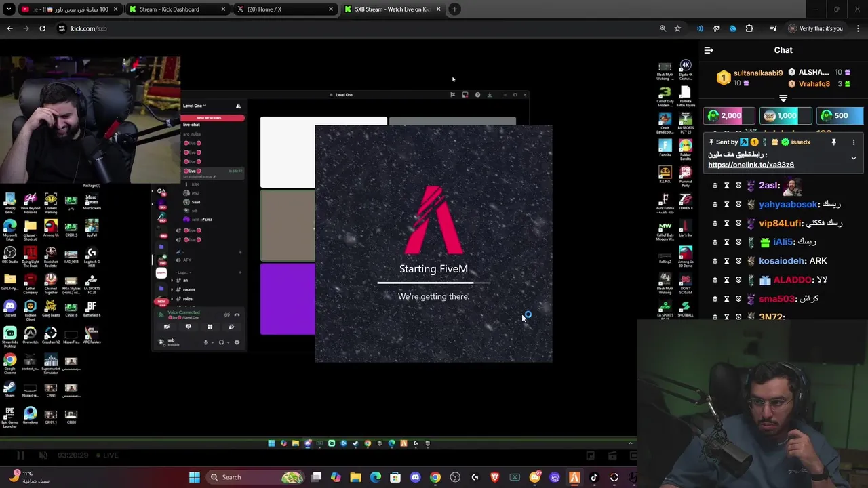Image resolution: width=868 pixels, height=488 pixels.
Task: Ban the chat user sma503
Action: [738, 299]
